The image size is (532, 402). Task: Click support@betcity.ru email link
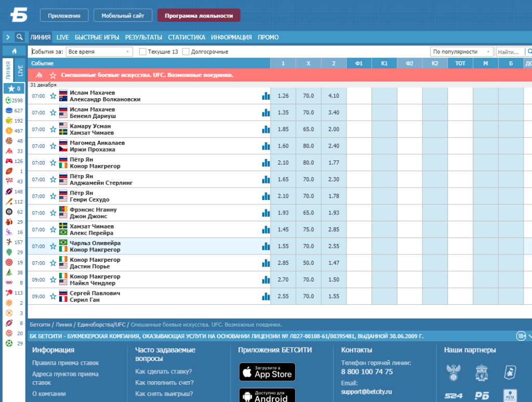point(366,392)
